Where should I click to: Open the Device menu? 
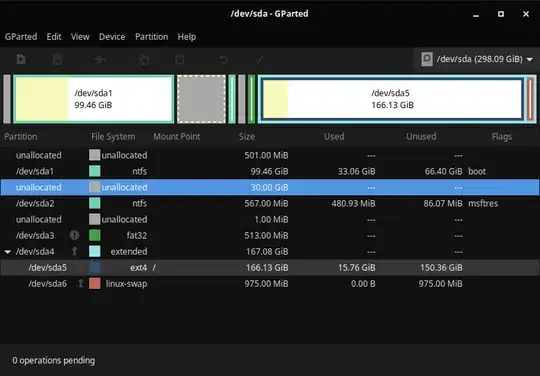pyautogui.click(x=112, y=36)
